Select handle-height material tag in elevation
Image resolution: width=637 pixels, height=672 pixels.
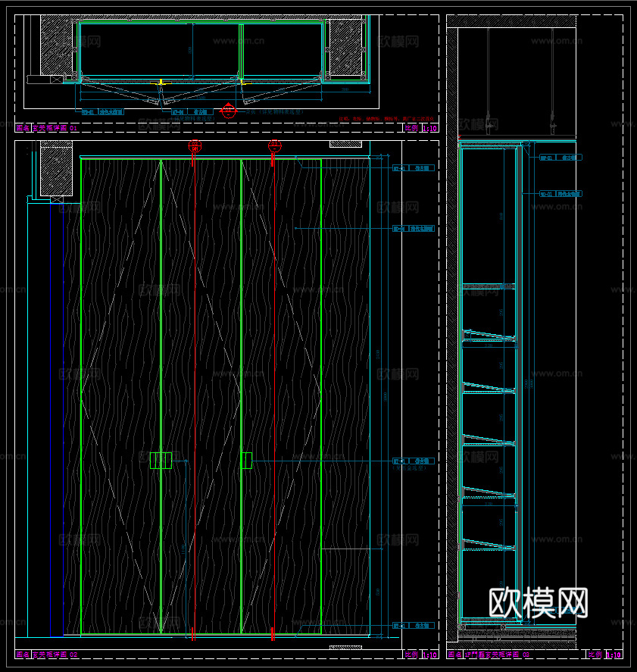click(414, 461)
